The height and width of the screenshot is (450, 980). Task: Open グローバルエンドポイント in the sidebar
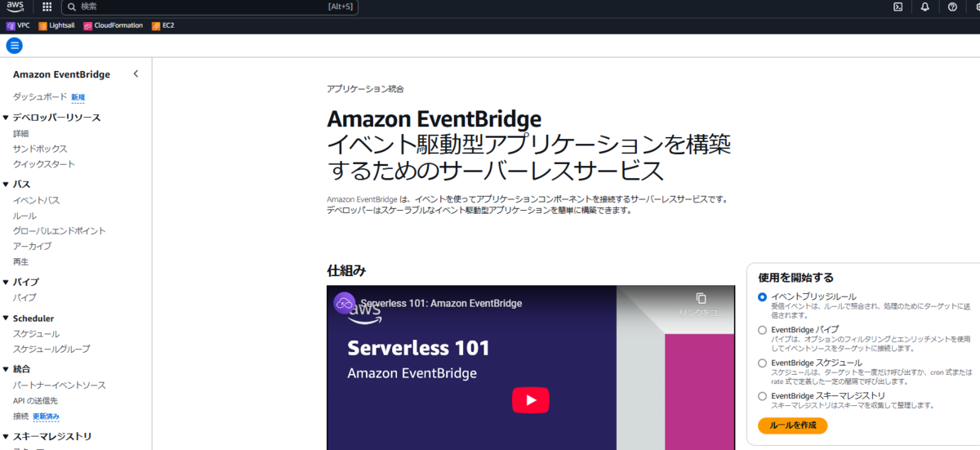(60, 231)
